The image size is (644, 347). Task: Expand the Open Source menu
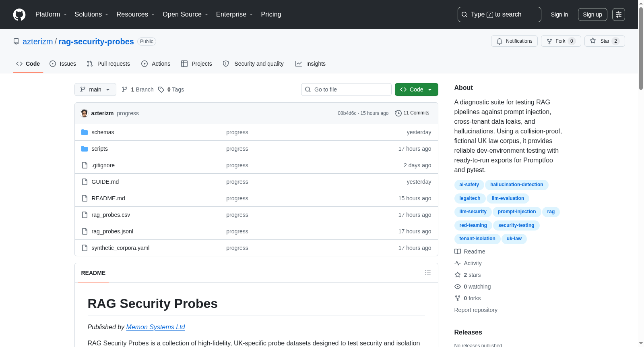186,15
